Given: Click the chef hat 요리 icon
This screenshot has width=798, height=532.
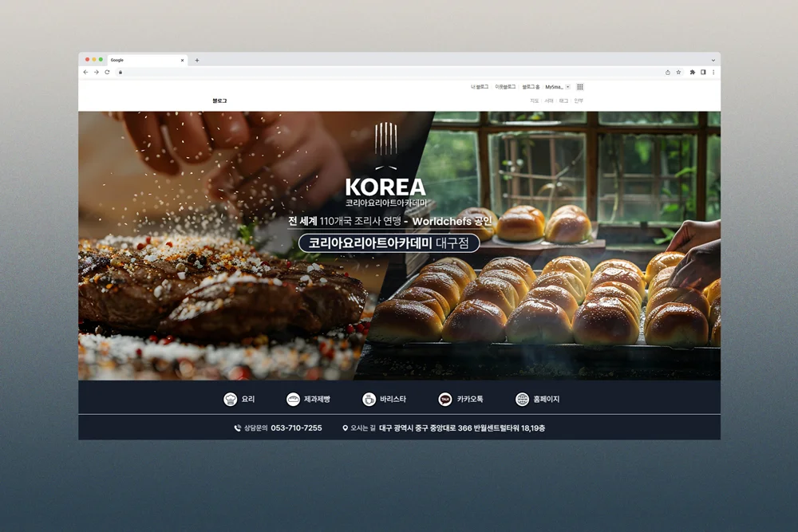Looking at the screenshot, I should [x=231, y=400].
